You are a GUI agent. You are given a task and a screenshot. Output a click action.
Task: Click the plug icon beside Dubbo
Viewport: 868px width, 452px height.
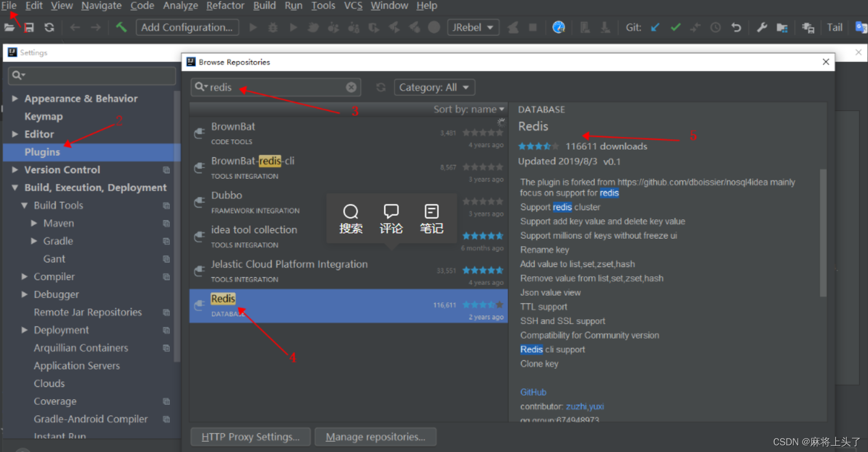coord(199,202)
